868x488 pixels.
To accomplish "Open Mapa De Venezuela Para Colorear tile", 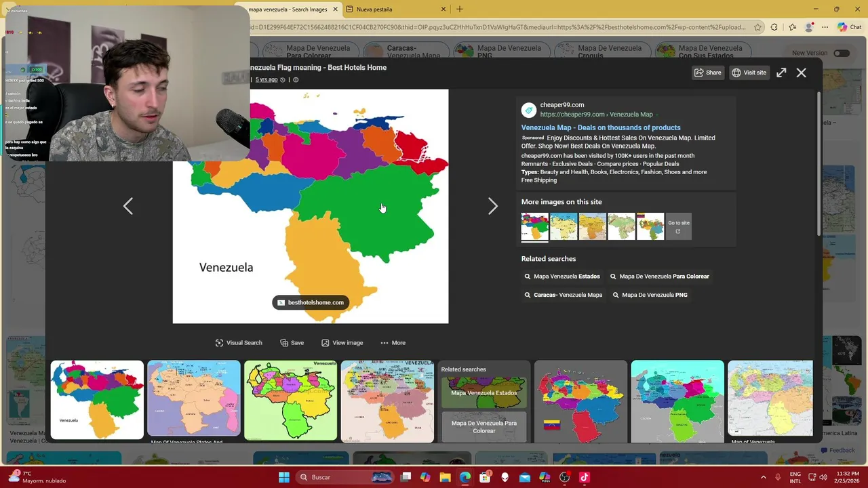I will pyautogui.click(x=484, y=427).
